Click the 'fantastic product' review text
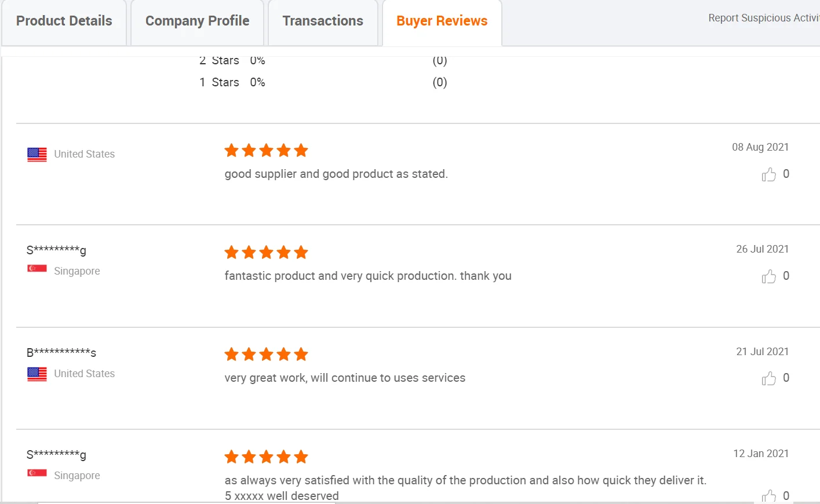 tap(368, 276)
